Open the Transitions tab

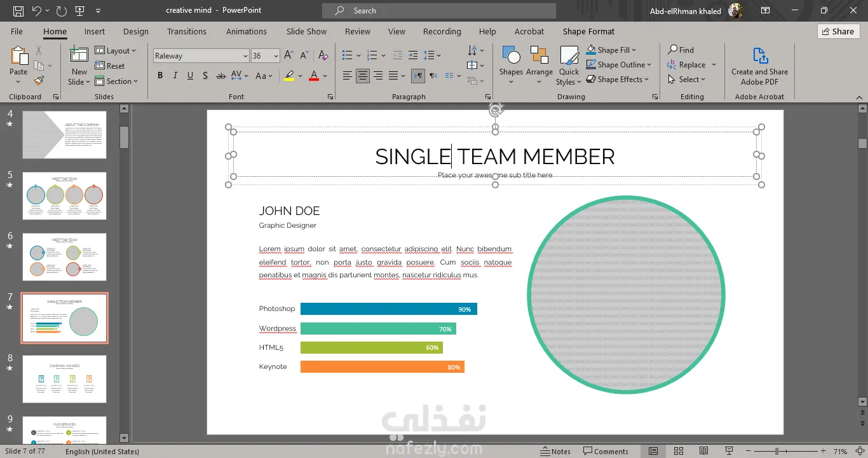(x=187, y=31)
